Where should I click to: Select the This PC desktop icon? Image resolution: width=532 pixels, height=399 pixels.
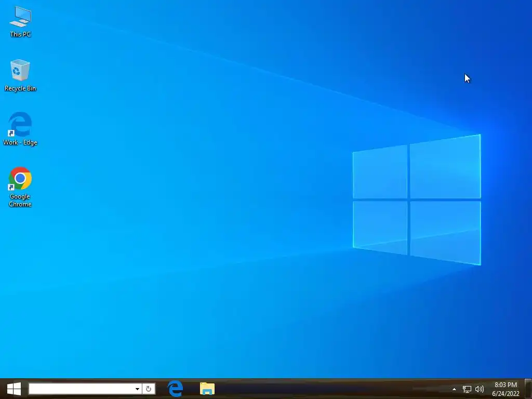(20, 22)
